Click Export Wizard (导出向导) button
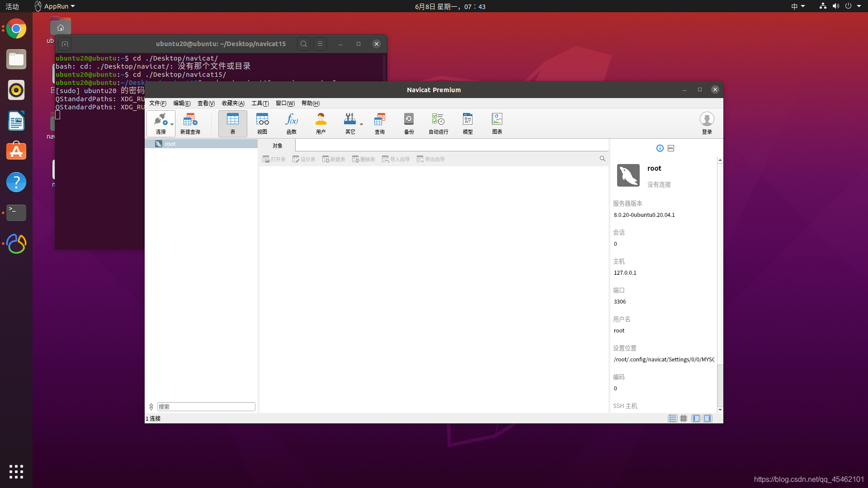868x488 pixels. pyautogui.click(x=430, y=159)
